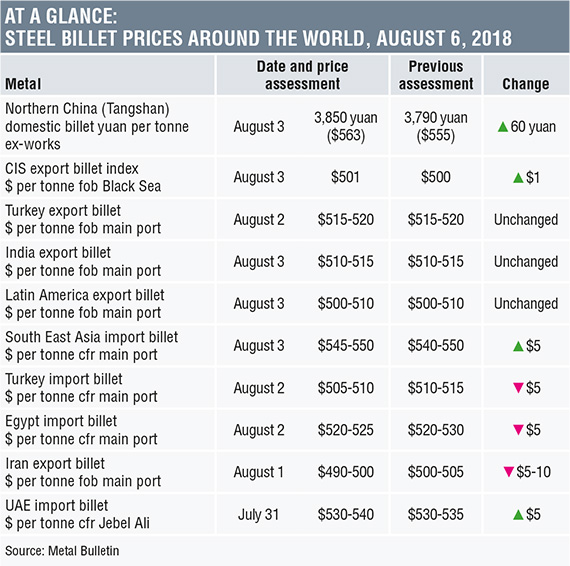Click the At A Glance title banner

tap(285, 27)
